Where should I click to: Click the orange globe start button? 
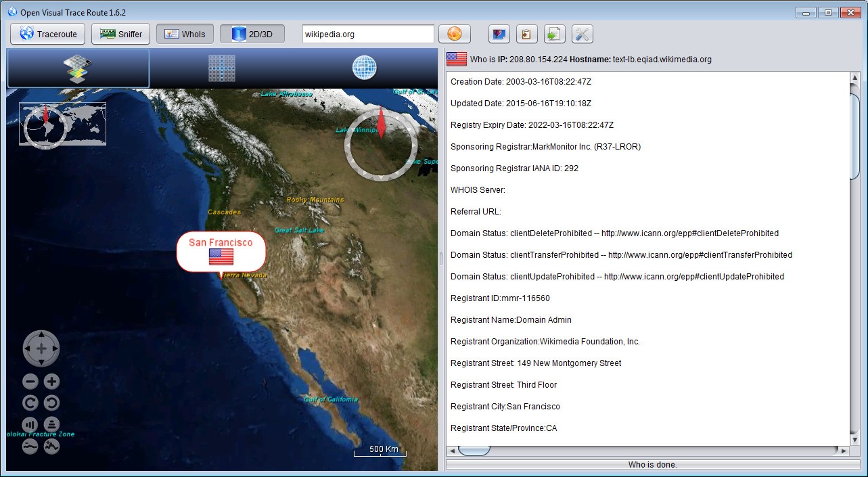point(454,34)
